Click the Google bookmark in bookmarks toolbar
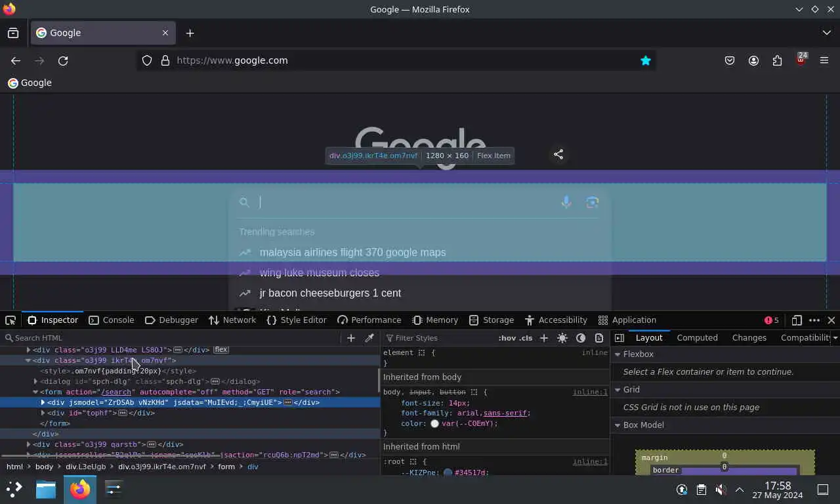Image resolution: width=840 pixels, height=504 pixels. (x=30, y=83)
